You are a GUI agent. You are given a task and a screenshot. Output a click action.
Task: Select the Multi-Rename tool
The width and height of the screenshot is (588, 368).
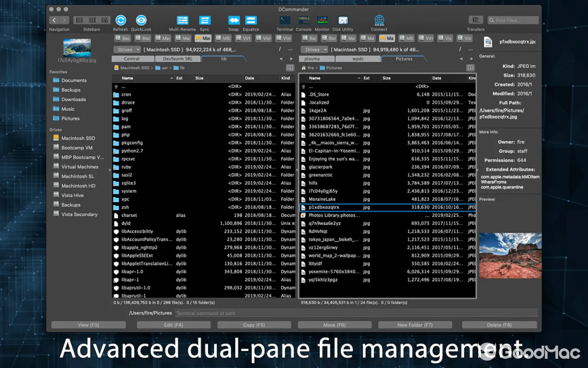(x=182, y=20)
